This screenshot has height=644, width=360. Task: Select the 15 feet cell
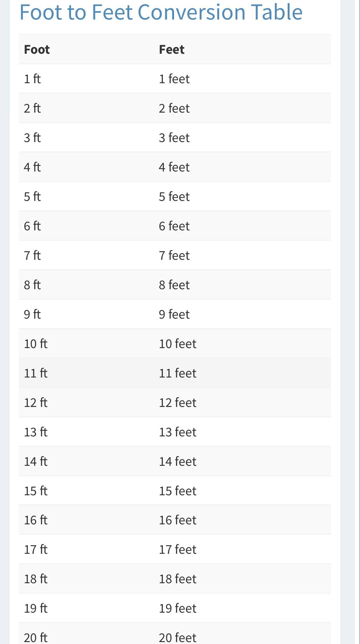tap(178, 491)
